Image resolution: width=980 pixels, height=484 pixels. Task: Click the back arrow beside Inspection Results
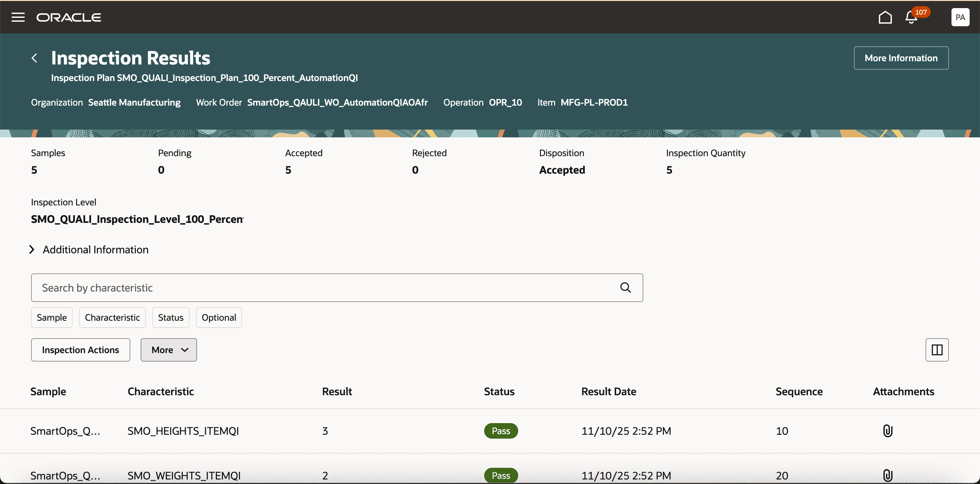[x=34, y=58]
